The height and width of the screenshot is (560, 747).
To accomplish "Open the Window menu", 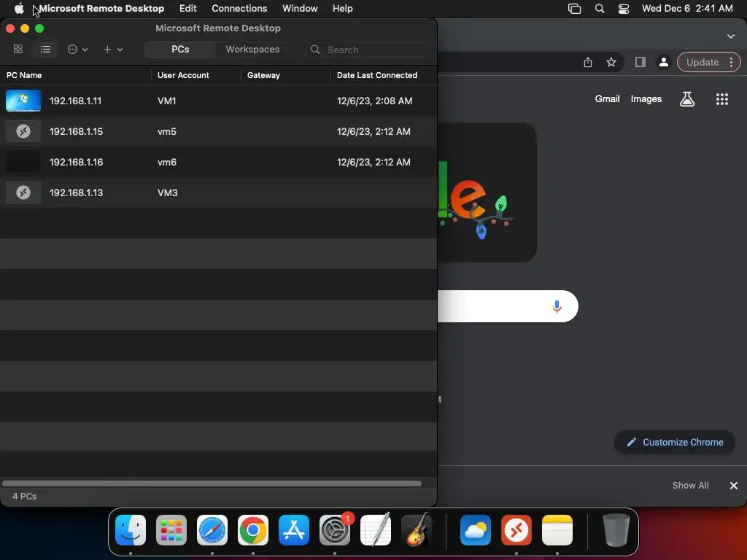I will tap(300, 8).
